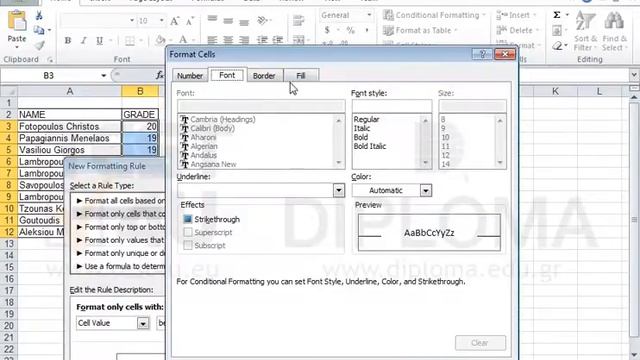The width and height of the screenshot is (640, 360).
Task: Click the Align Text Left icon
Action: point(212,40)
